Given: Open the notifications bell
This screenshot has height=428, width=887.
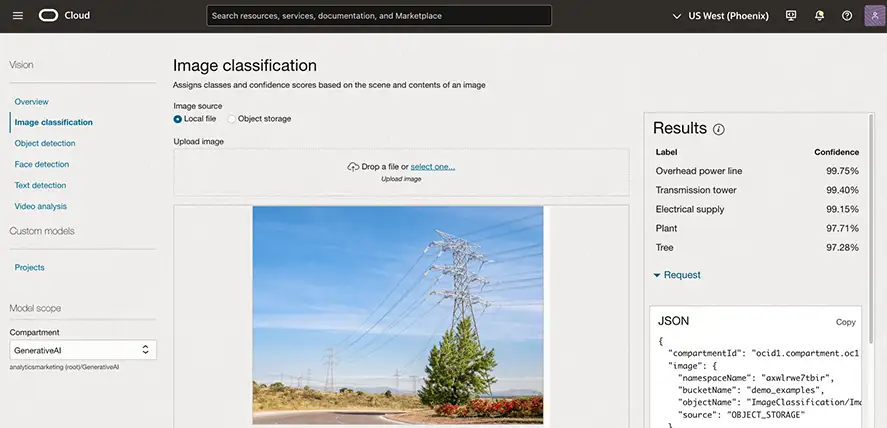Looking at the screenshot, I should pyautogui.click(x=820, y=16).
